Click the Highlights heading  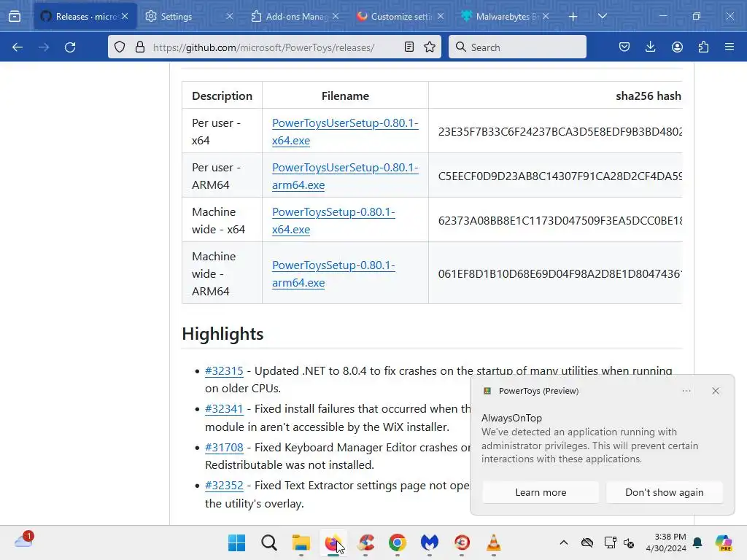pos(222,334)
